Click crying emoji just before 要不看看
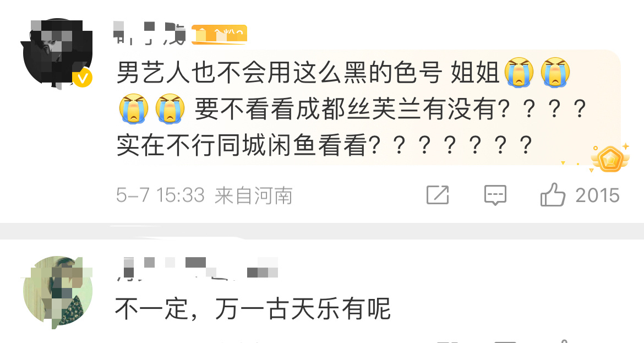 pos(170,109)
